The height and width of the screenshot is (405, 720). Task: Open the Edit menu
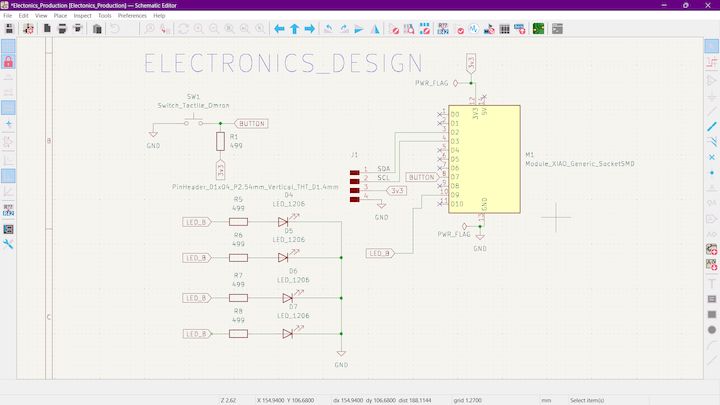[x=23, y=16]
